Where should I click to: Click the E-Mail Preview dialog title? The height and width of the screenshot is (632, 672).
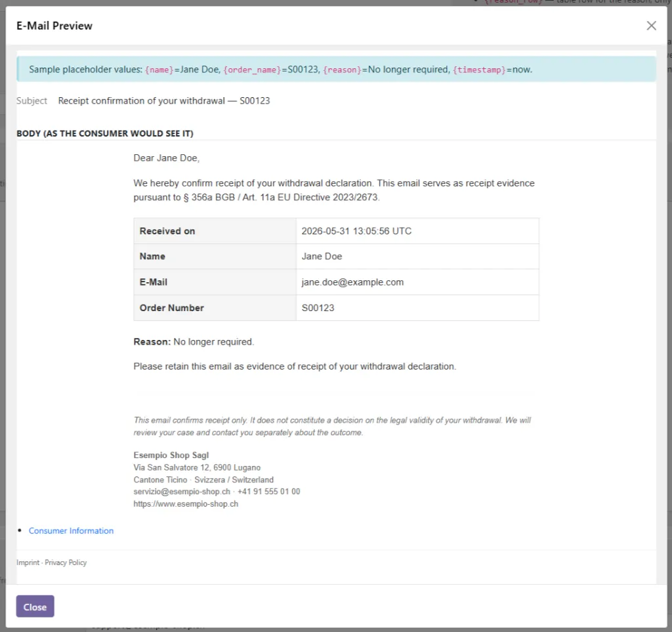click(54, 26)
